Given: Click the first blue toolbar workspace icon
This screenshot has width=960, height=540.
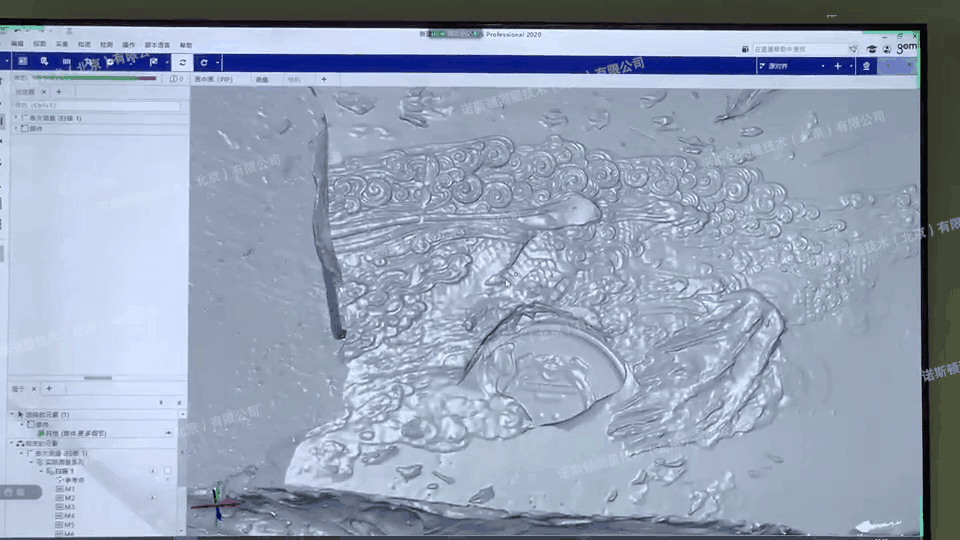Looking at the screenshot, I should 22,62.
